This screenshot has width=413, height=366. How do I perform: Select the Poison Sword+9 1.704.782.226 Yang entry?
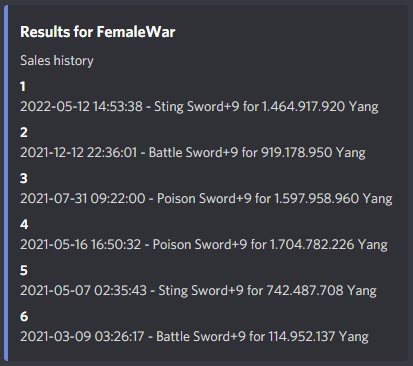coord(204,245)
